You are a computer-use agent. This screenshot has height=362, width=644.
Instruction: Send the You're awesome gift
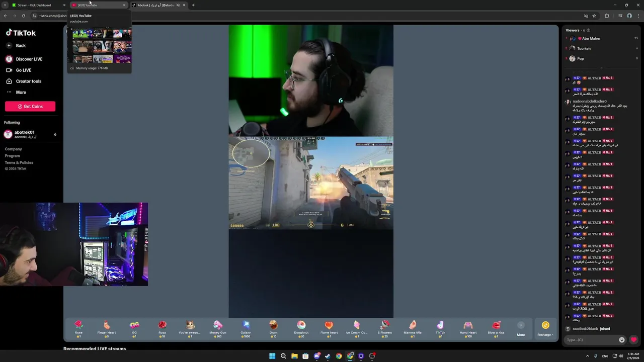(x=190, y=328)
